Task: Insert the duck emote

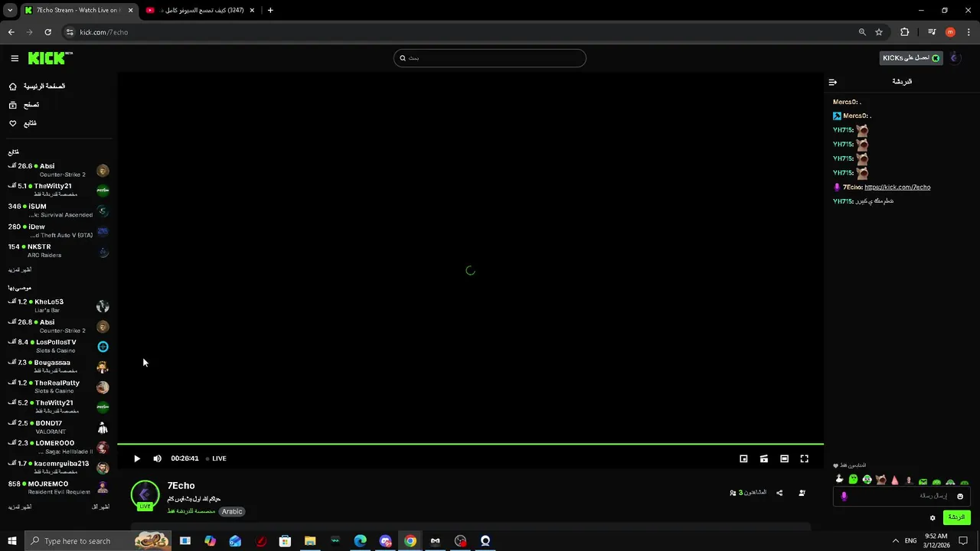Action: click(x=839, y=480)
